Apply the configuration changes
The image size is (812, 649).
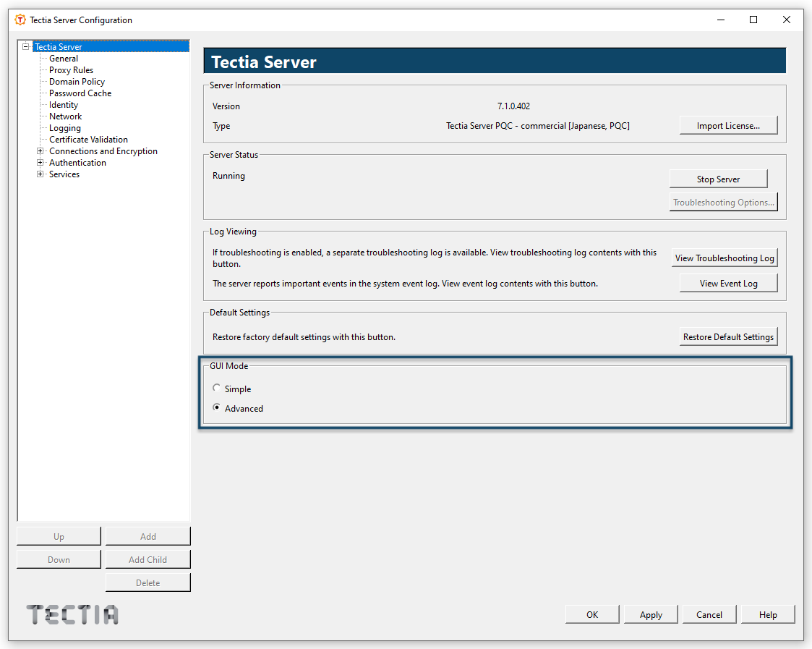[651, 614]
